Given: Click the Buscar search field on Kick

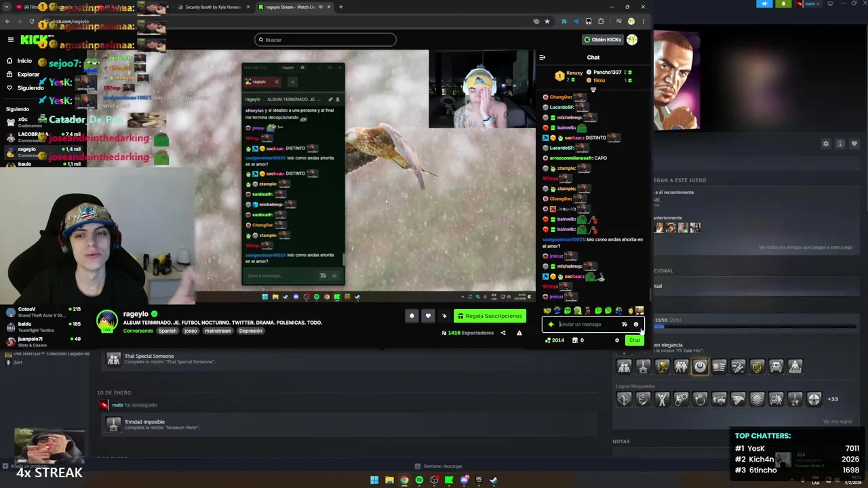Looking at the screenshot, I should (325, 40).
